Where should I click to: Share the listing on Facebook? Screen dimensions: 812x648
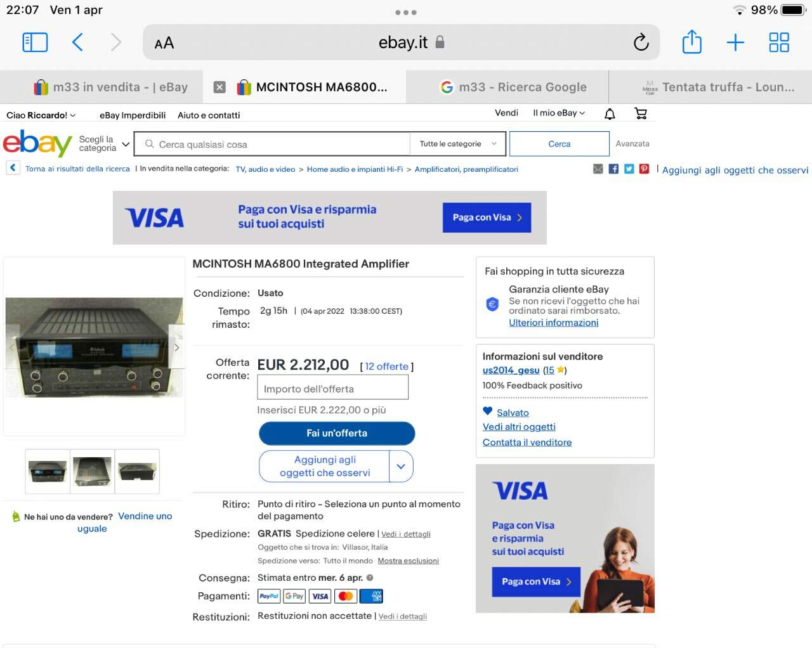coord(613,169)
